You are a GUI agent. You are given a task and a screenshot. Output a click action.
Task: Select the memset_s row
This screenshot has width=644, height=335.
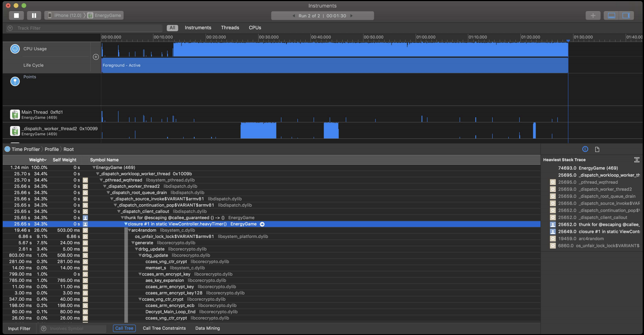tap(271, 268)
